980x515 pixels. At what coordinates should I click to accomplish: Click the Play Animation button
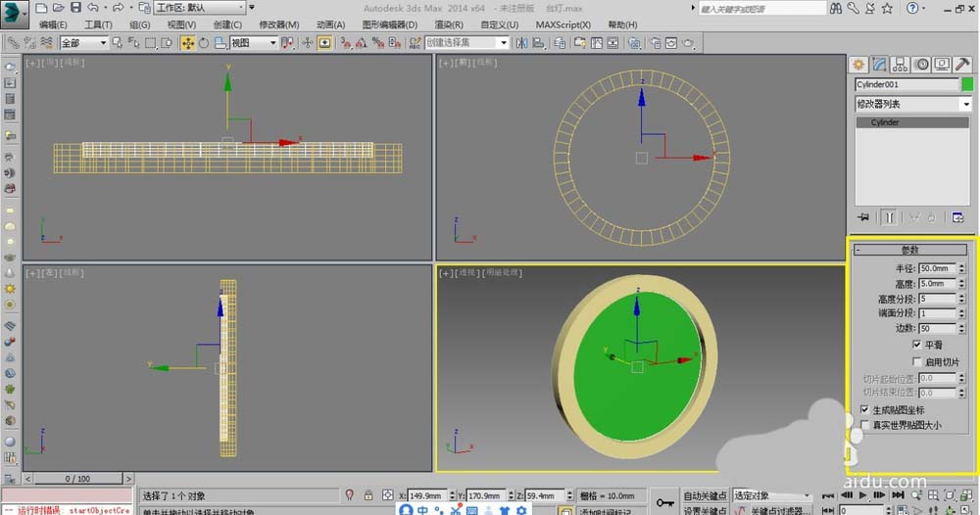(863, 495)
